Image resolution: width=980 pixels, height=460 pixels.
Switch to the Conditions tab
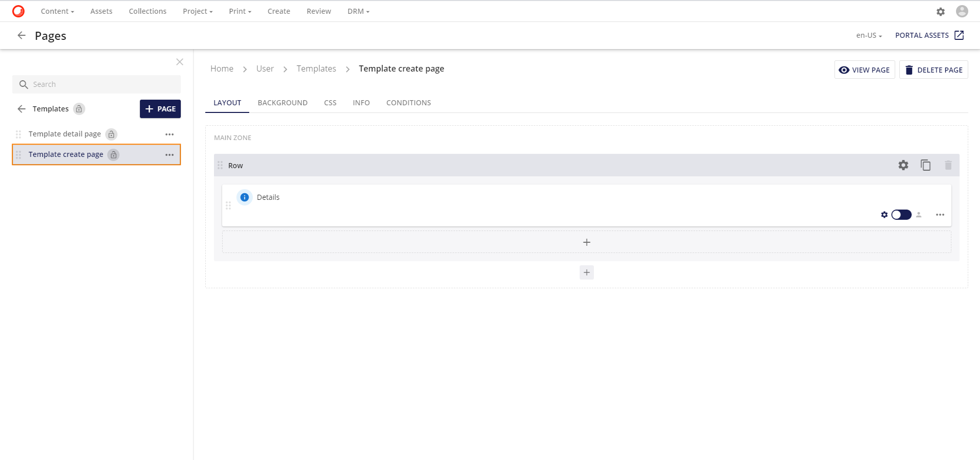408,103
